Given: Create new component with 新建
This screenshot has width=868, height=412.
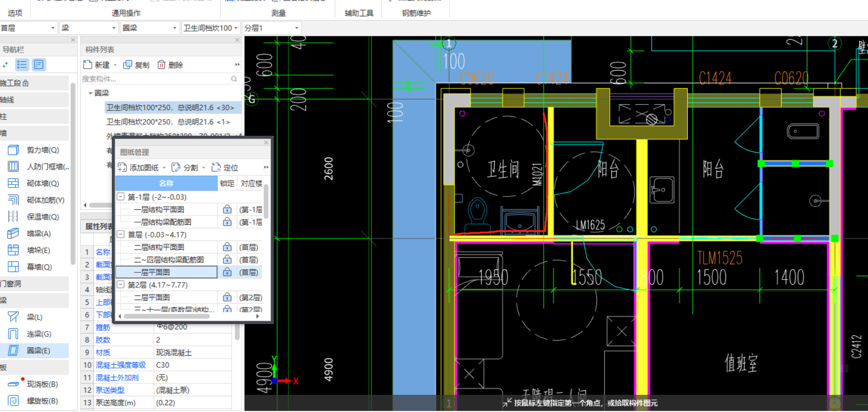Looking at the screenshot, I should point(97,65).
